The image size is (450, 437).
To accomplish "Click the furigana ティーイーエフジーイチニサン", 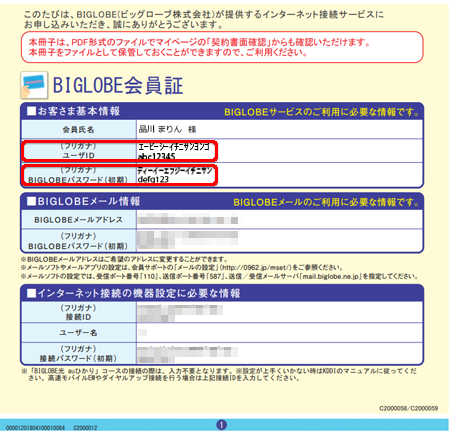I will pyautogui.click(x=175, y=171).
